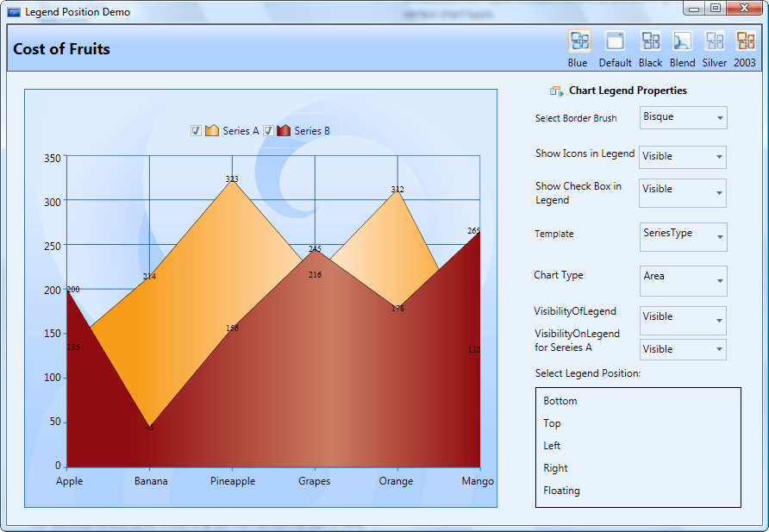Click the Series B legend icon
The image size is (769, 532).
(284, 131)
